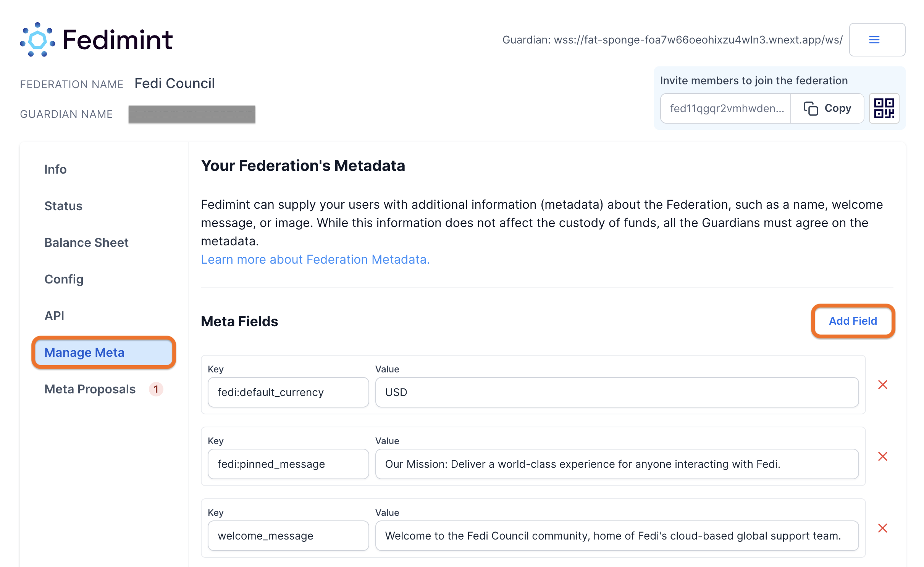Show the federation invite QR code
Image resolution: width=924 pixels, height=567 pixels.
(884, 108)
